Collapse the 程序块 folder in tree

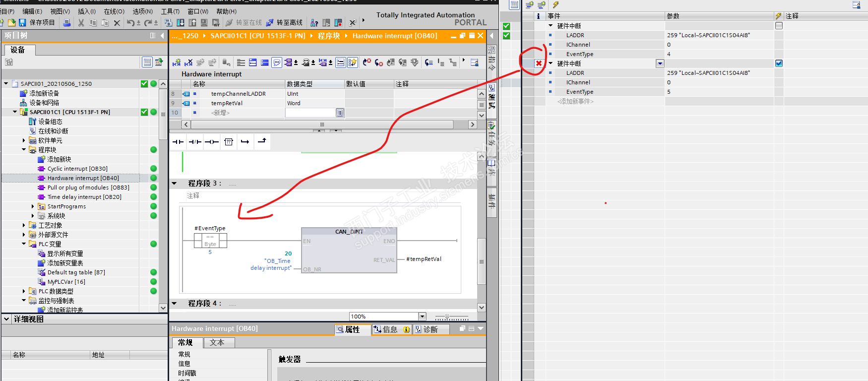coord(24,150)
